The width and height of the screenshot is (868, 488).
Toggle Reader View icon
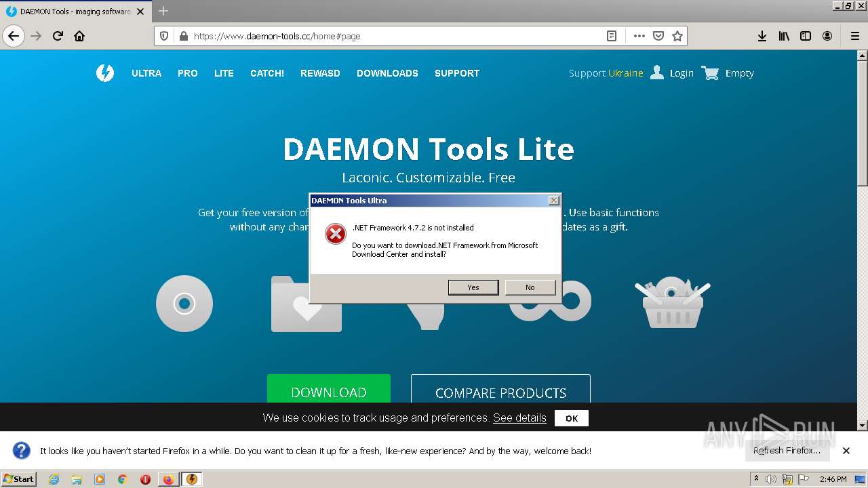612,36
